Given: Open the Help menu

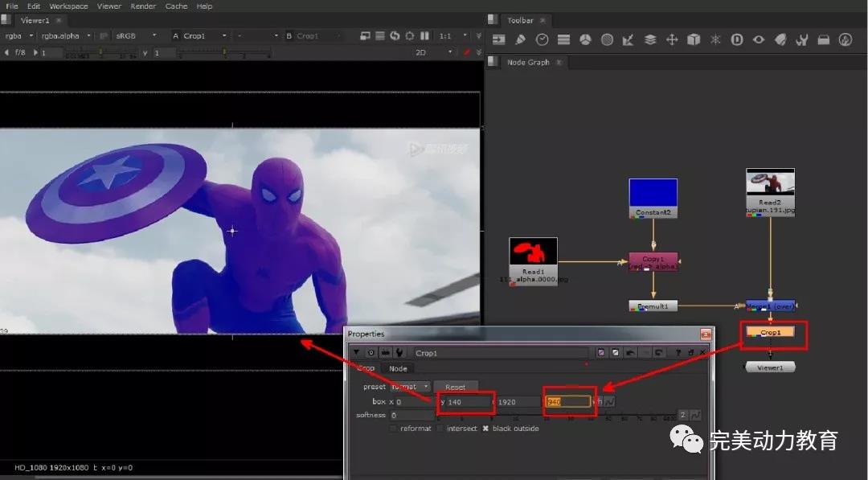Looking at the screenshot, I should [x=204, y=6].
